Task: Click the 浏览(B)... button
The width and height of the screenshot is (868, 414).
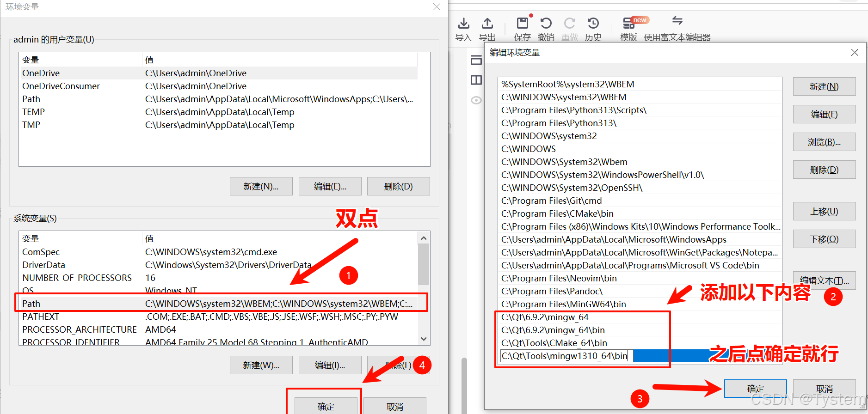Action: point(824,142)
